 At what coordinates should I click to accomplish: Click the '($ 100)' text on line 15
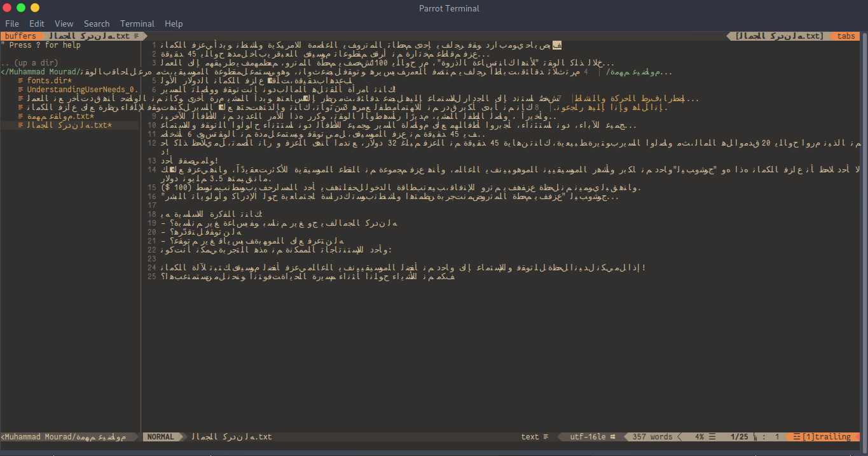(x=177, y=188)
